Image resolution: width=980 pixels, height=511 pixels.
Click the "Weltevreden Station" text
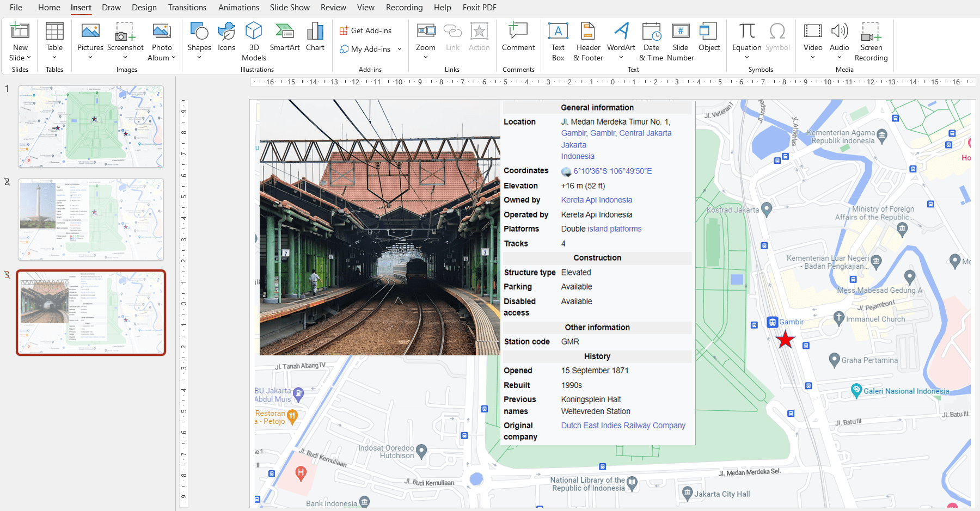(596, 411)
